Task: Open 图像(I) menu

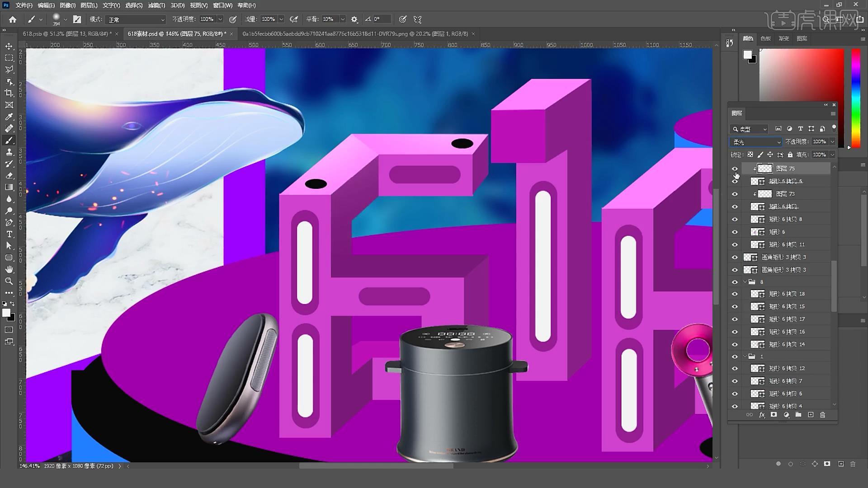Action: pos(67,5)
